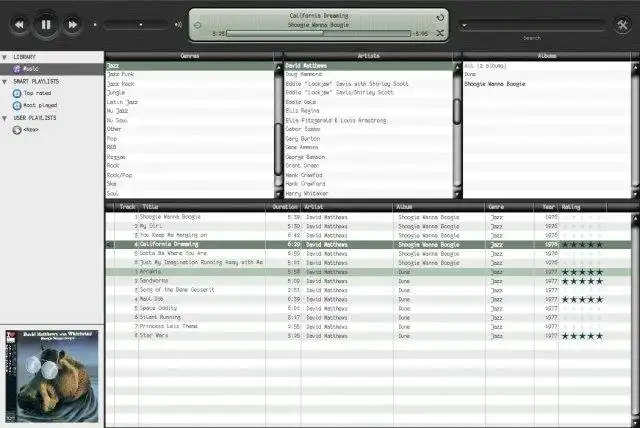The image size is (640, 428).
Task: Create a new user playlist
Action: coord(26,130)
